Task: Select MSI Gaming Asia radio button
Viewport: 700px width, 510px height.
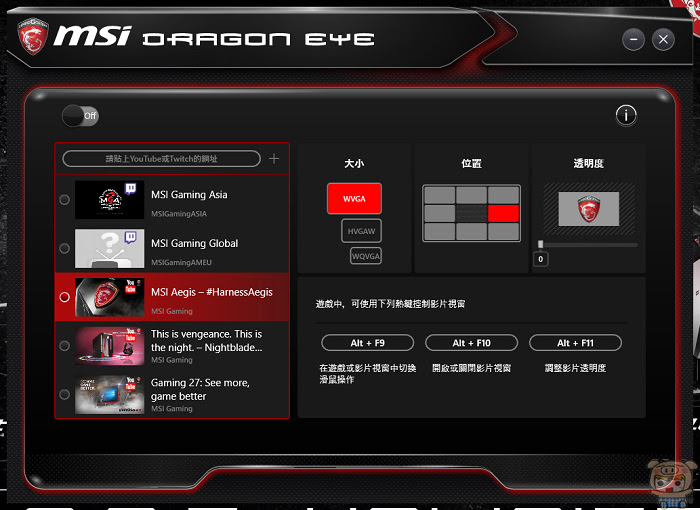Action: (65, 200)
